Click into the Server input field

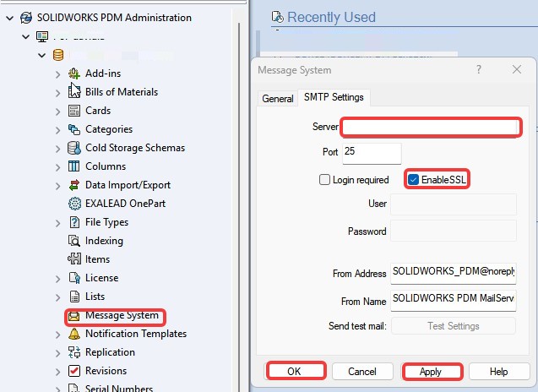point(431,128)
